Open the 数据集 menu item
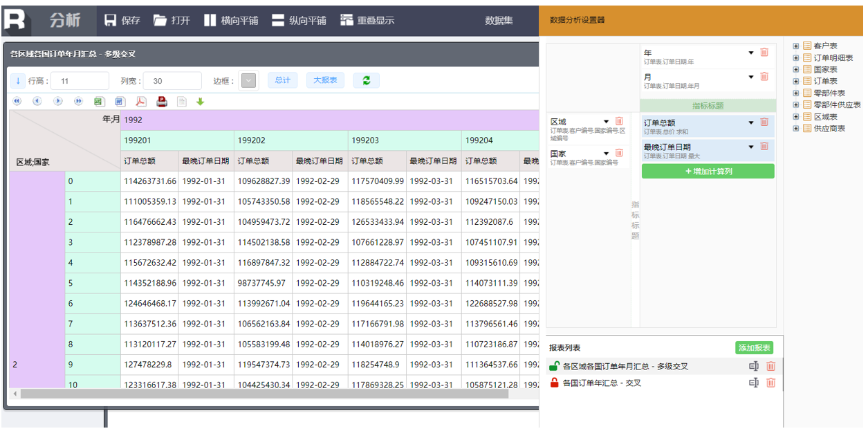Image resolution: width=868 pixels, height=440 pixels. (499, 20)
